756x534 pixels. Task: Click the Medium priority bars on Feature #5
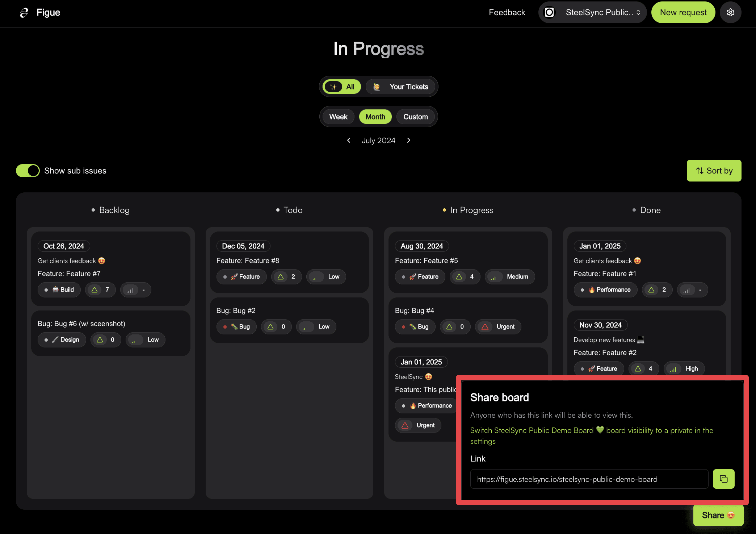493,277
